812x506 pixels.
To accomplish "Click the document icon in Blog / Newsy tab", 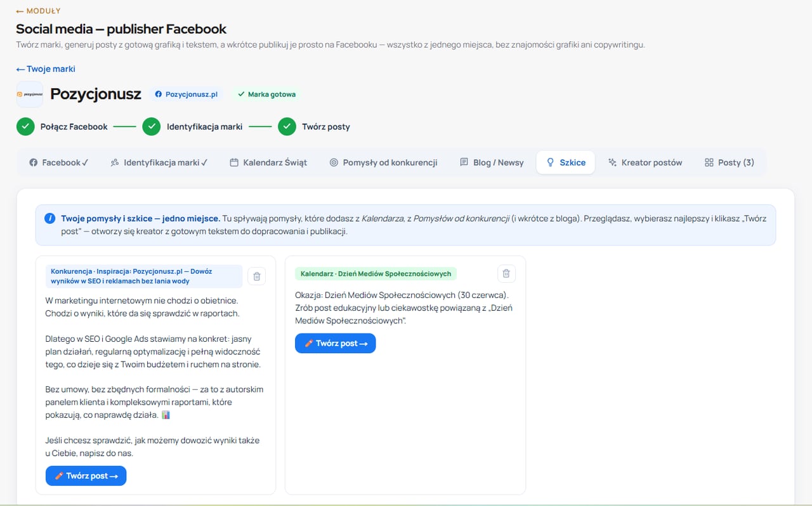I will pos(464,162).
